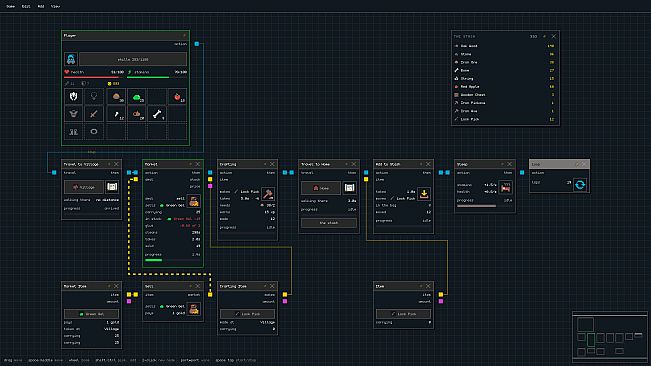Image resolution: width=651 pixels, height=366 pixels.
Task: Click the minimap overview panel
Action: (x=609, y=336)
